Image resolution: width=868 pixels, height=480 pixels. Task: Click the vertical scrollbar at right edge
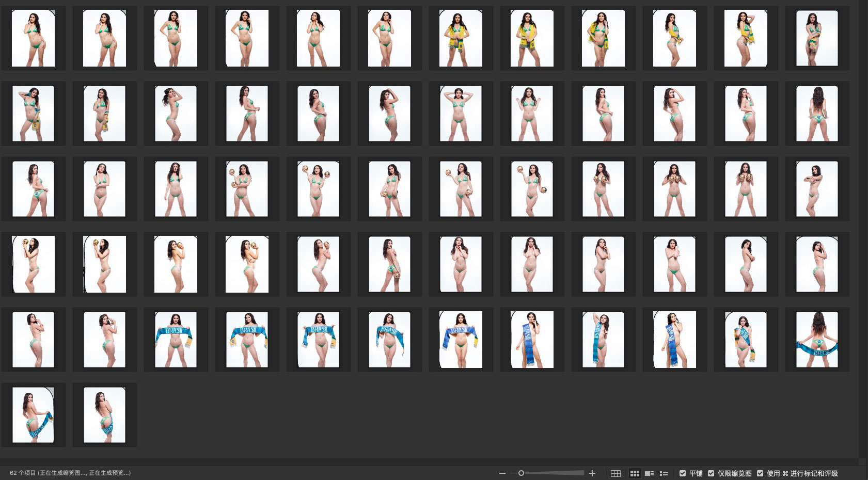[x=863, y=227]
